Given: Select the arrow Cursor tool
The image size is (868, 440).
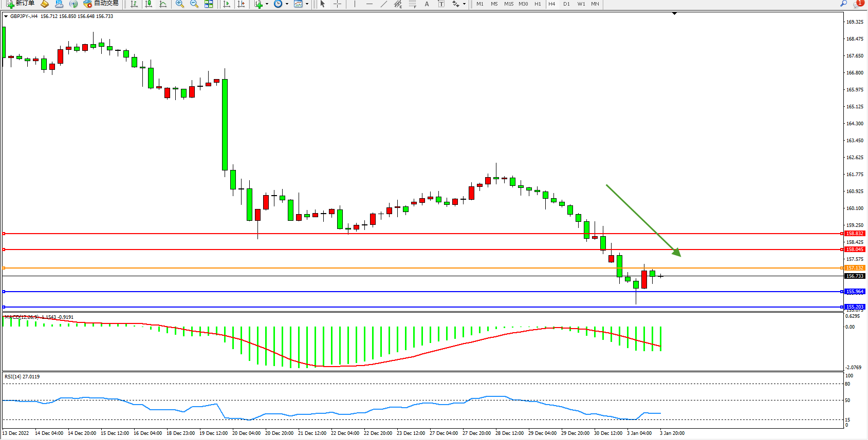Looking at the screenshot, I should pyautogui.click(x=323, y=4).
